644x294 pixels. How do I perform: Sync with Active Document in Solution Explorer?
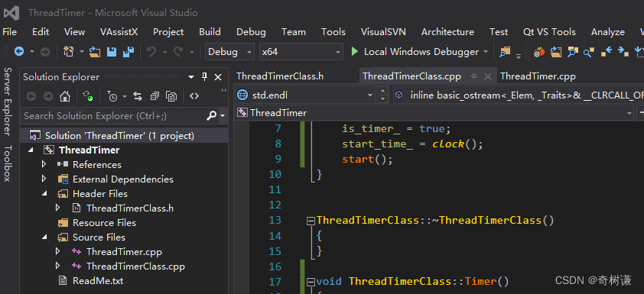point(138,96)
